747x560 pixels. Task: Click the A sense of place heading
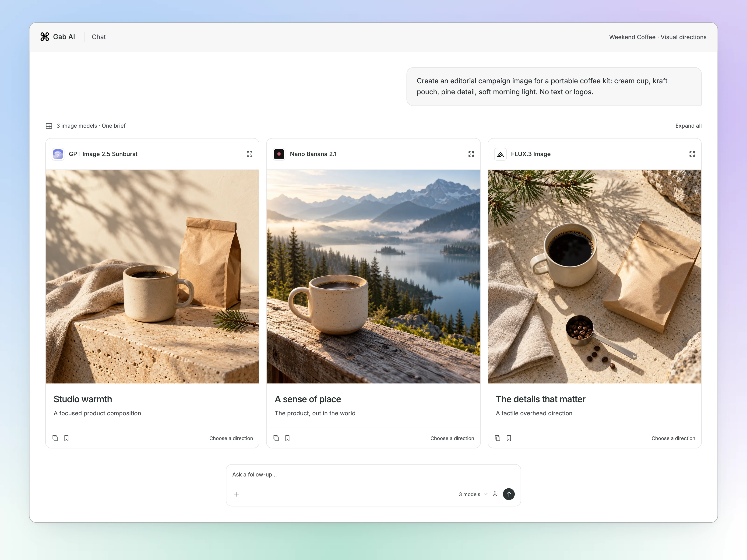(x=308, y=399)
